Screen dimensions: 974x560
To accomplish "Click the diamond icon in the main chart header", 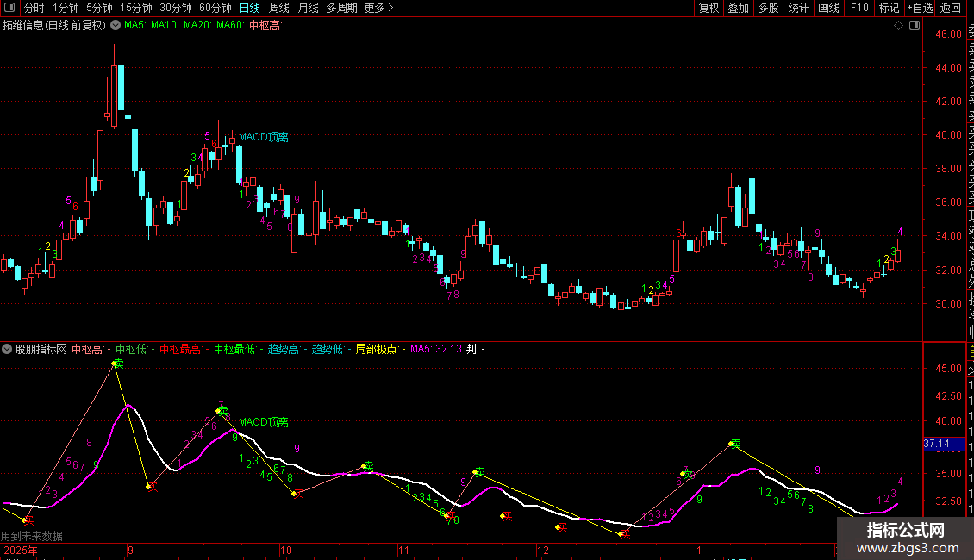I will [899, 26].
